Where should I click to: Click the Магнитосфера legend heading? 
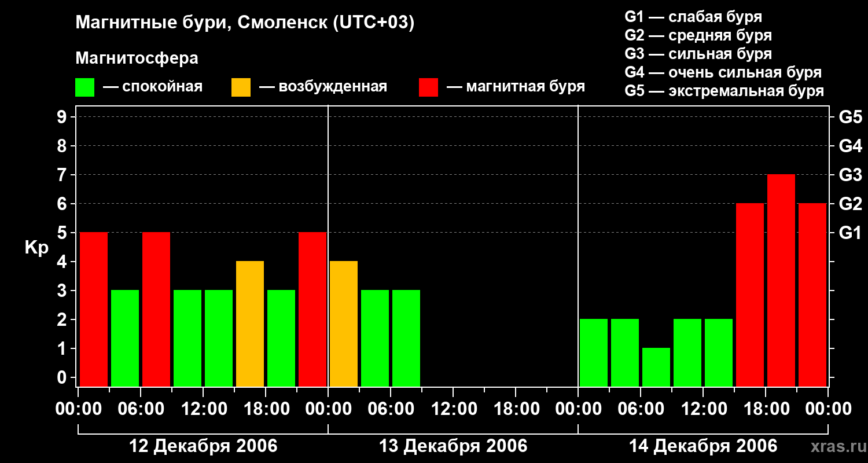point(137,58)
